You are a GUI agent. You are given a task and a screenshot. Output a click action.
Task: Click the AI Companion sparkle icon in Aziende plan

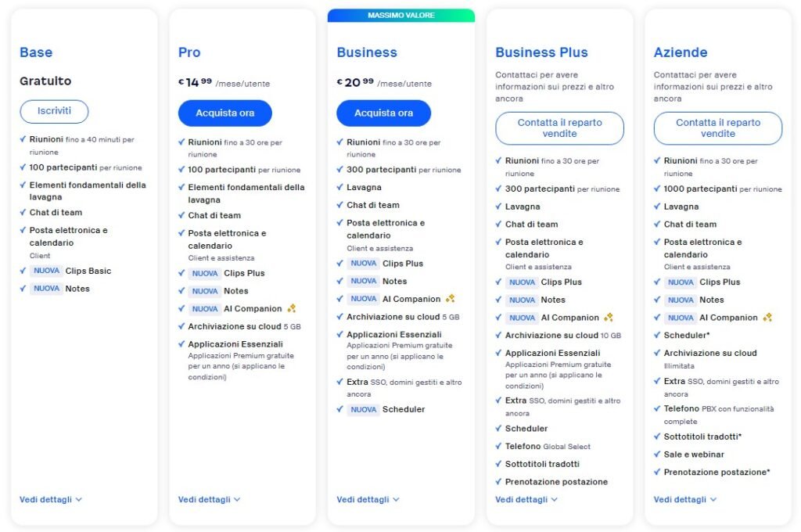pos(767,318)
